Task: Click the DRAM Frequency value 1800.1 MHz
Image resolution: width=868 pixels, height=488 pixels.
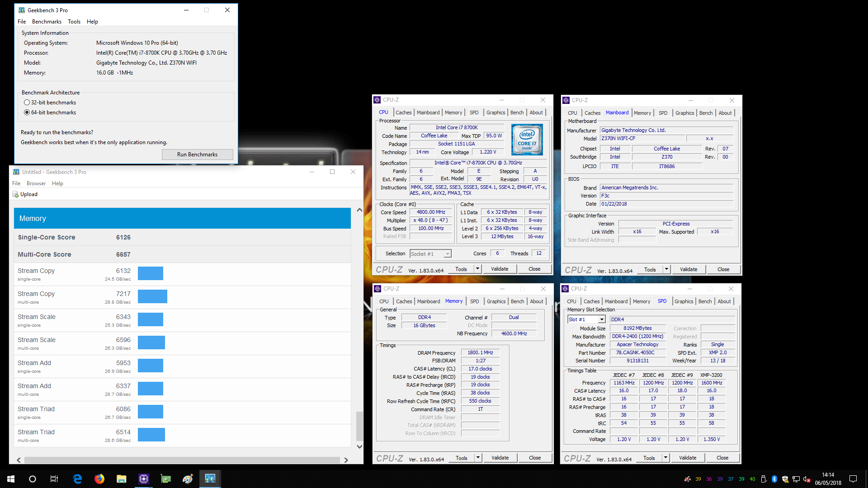Action: tap(480, 353)
